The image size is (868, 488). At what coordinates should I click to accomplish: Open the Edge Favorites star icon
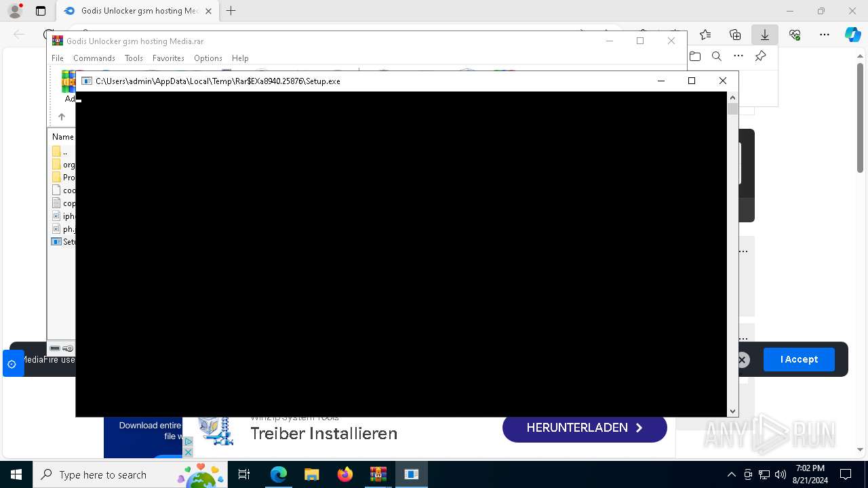pyautogui.click(x=705, y=35)
